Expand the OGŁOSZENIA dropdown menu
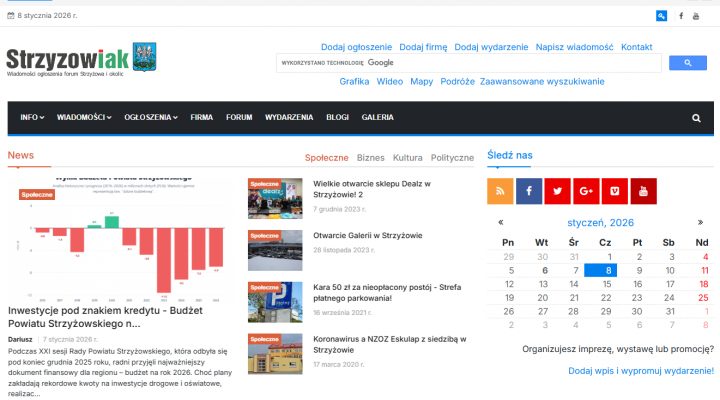This screenshot has width=720, height=400. tap(151, 118)
